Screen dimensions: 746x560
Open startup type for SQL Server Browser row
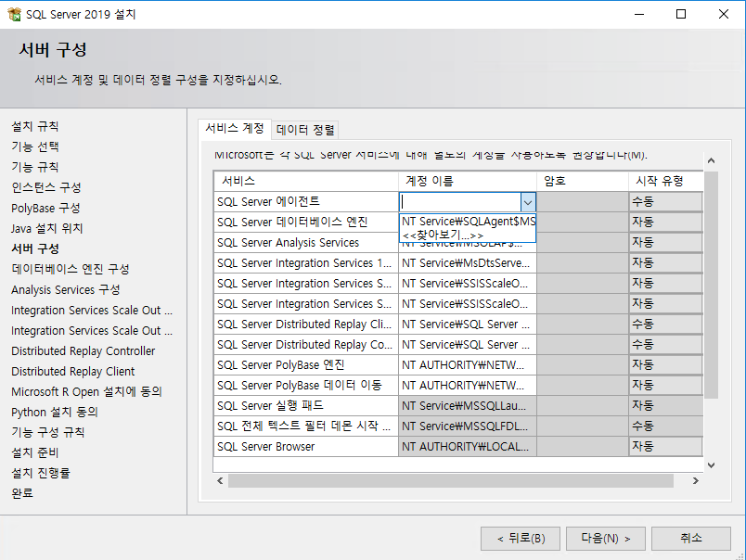(x=665, y=446)
